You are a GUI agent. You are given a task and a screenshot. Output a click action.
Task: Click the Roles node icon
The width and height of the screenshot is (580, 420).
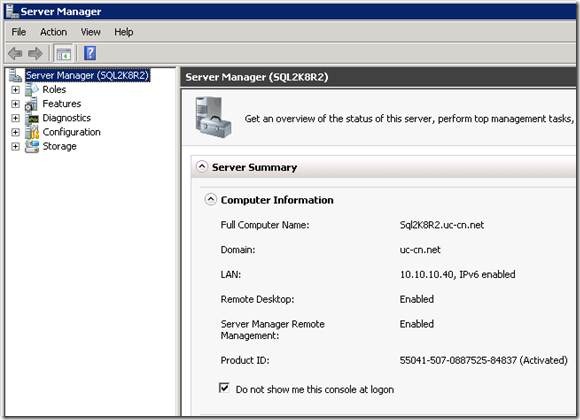[31, 90]
